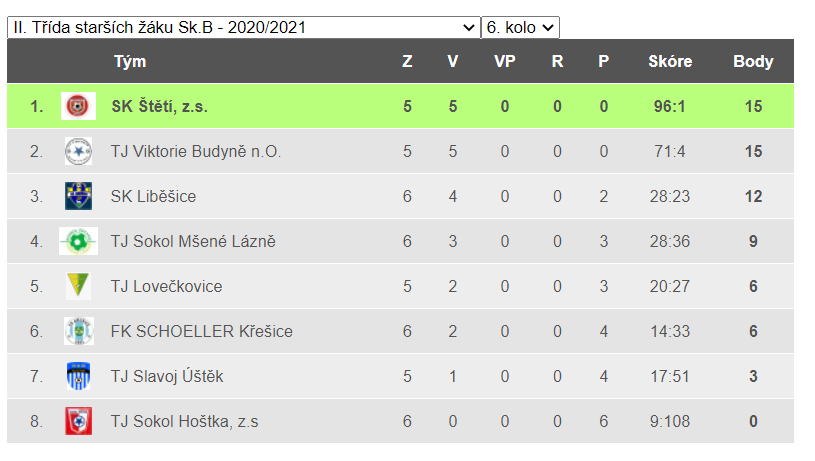Open the TJ Viktorie Budyně n.O. team link
Screen dimensions: 815x461
click(196, 151)
